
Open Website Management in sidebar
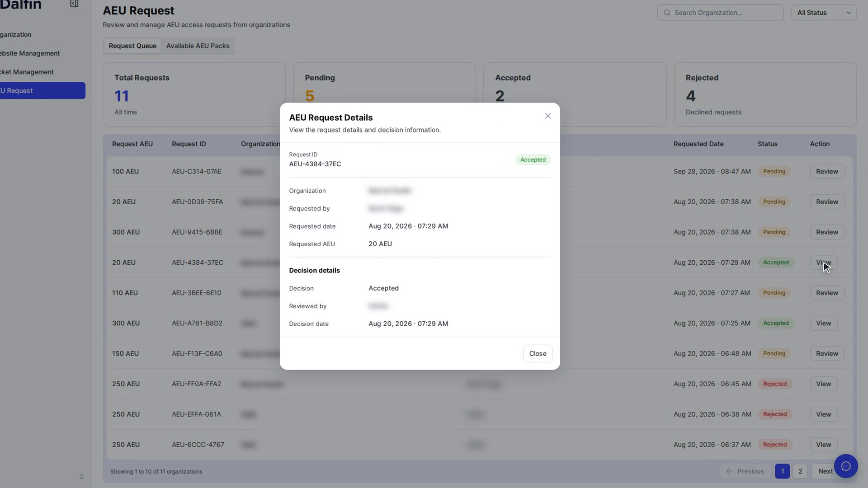[30, 53]
